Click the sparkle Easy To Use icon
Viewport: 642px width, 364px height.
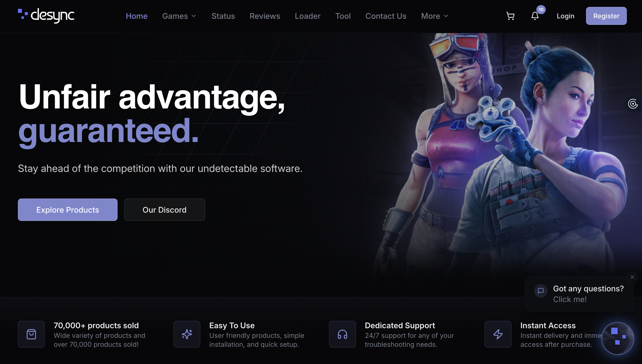187,334
